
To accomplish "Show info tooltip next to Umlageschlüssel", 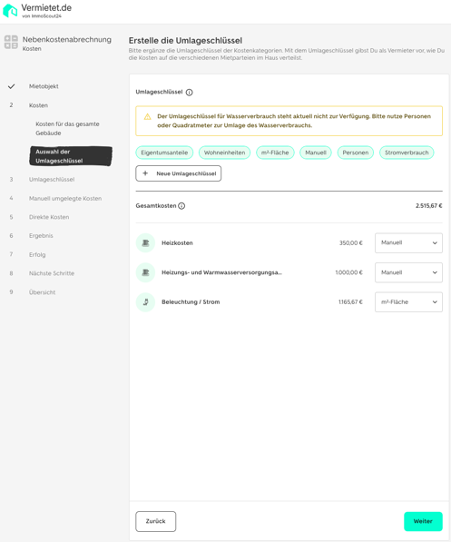I will pos(189,92).
